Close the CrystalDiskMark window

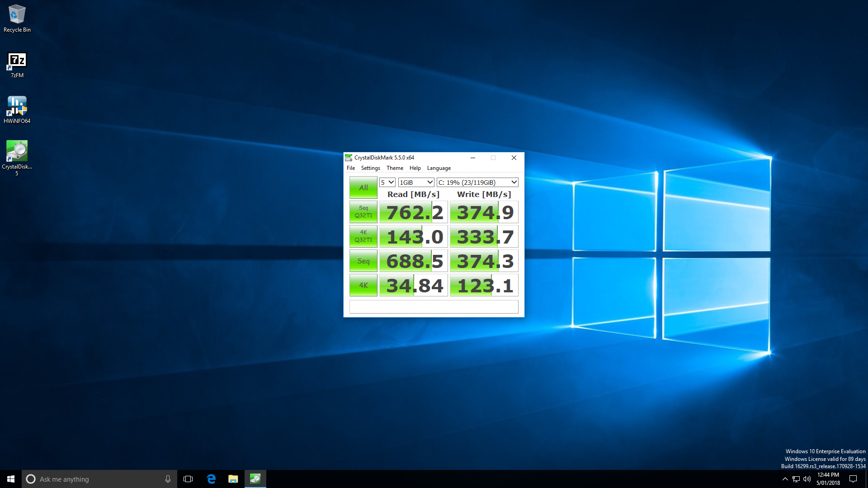[514, 158]
